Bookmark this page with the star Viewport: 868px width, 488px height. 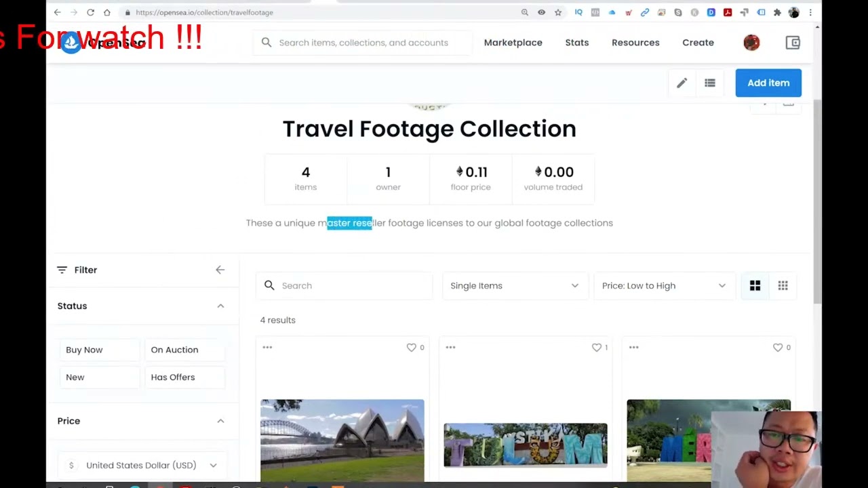[558, 12]
